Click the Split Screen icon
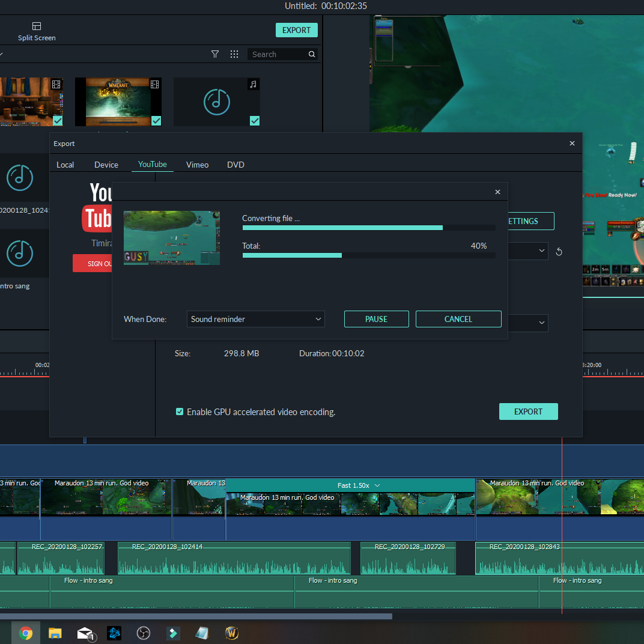 (37, 26)
